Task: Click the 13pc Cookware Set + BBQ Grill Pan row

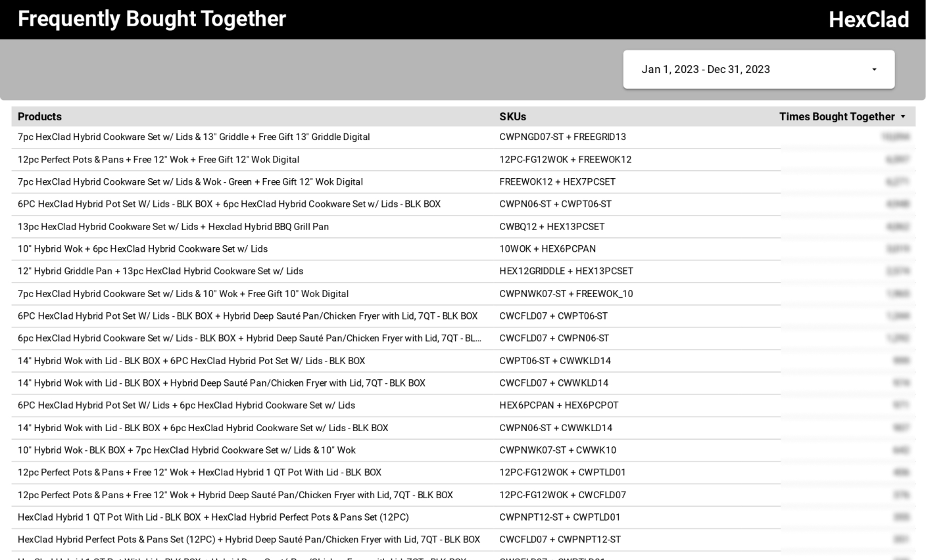Action: coord(173,227)
